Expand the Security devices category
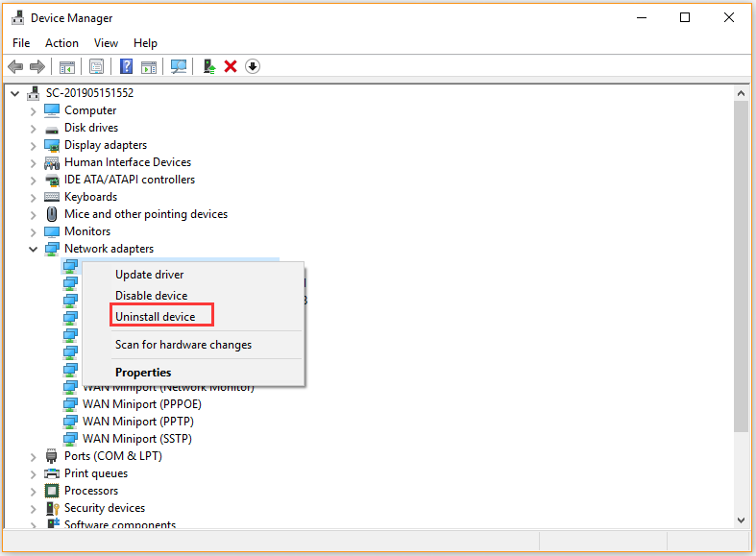The width and height of the screenshot is (756, 556). [x=33, y=509]
